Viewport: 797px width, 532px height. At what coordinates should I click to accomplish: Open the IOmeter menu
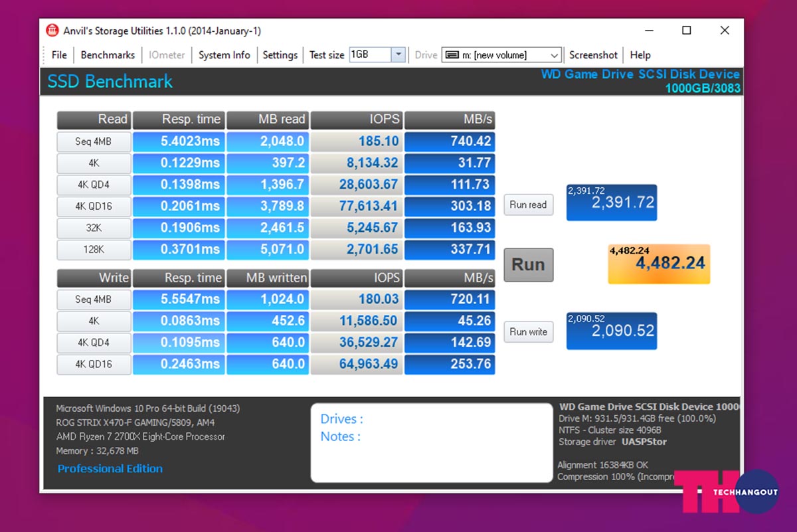[x=167, y=55]
